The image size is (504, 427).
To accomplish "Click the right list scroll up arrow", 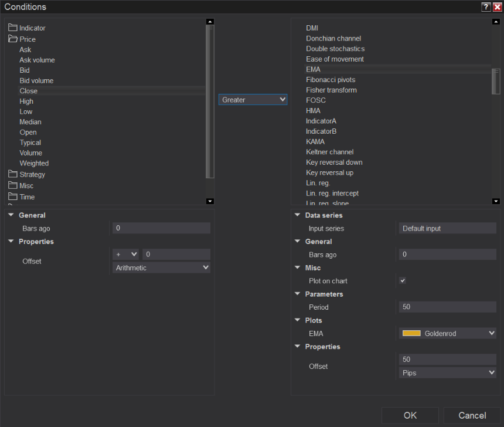I will [x=496, y=22].
